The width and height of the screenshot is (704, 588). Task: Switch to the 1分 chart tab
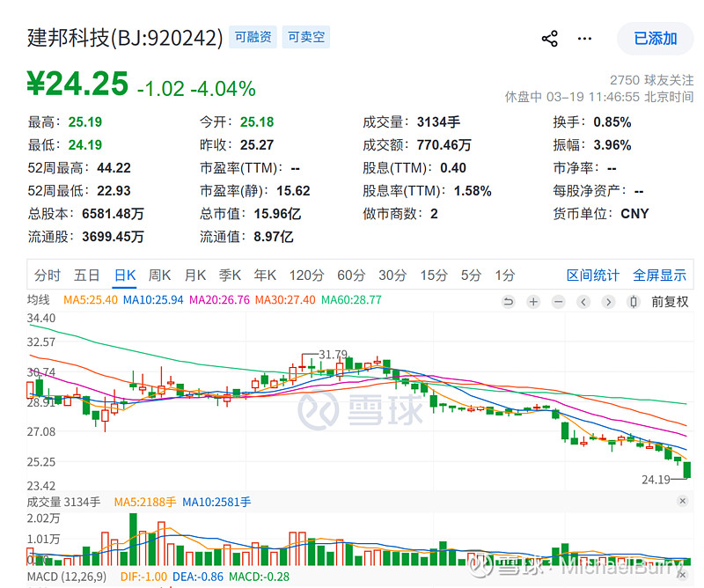(x=504, y=275)
